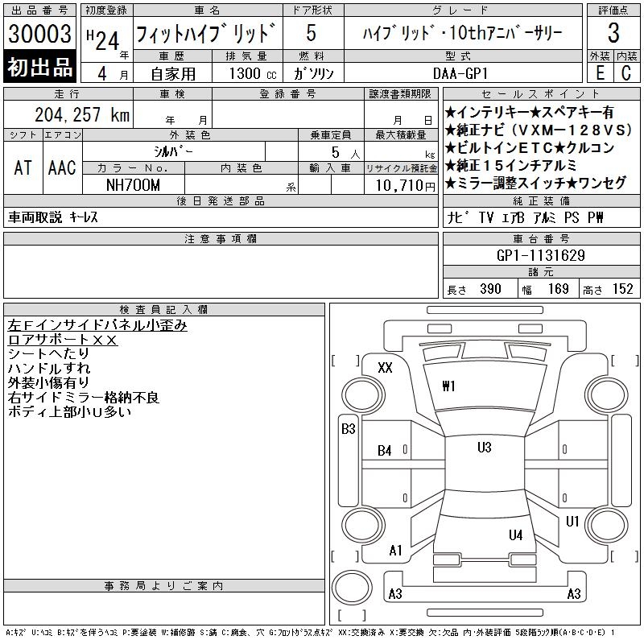Click inspector note シートへたり
Screen dimensions: 644x644
48,353
